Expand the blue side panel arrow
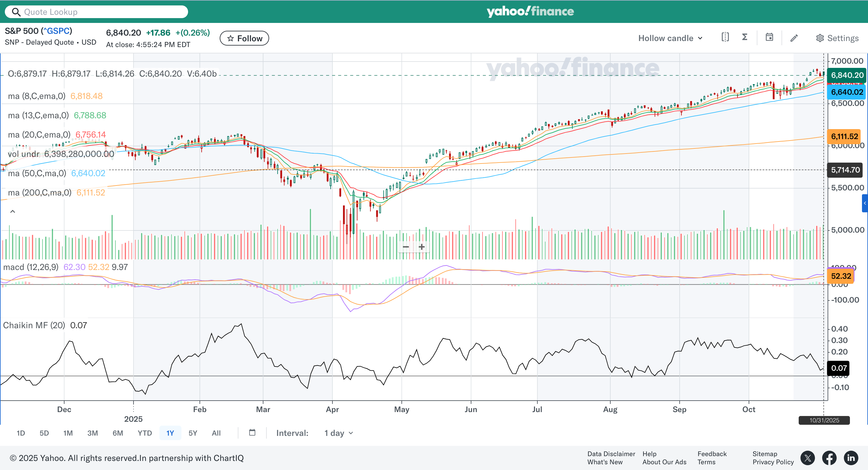The height and width of the screenshot is (470, 868). click(865, 203)
